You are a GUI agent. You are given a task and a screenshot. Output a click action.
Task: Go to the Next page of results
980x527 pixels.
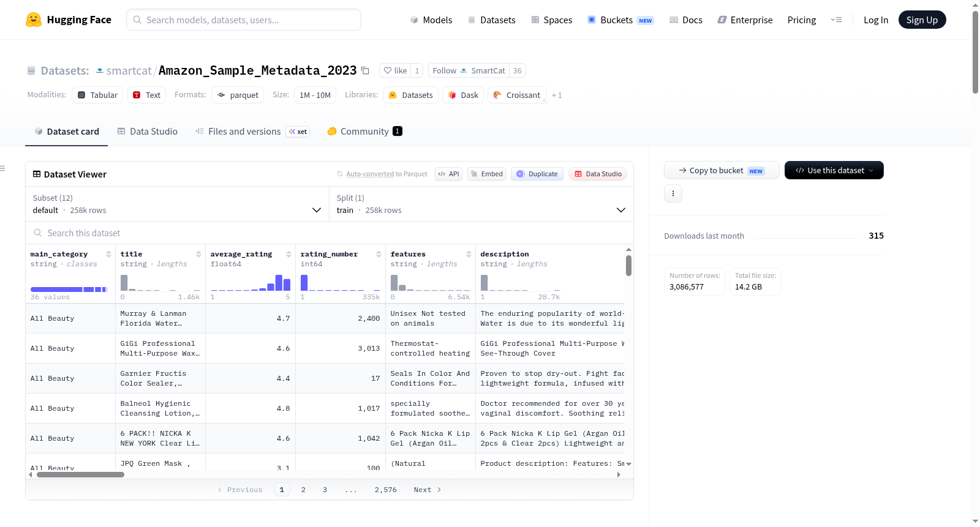(x=427, y=490)
